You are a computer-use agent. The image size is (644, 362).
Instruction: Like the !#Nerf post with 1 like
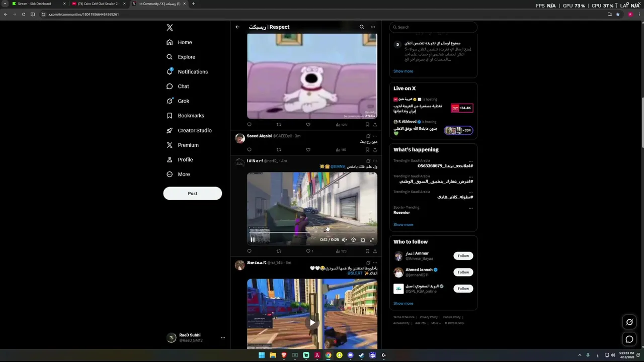pos(309,251)
